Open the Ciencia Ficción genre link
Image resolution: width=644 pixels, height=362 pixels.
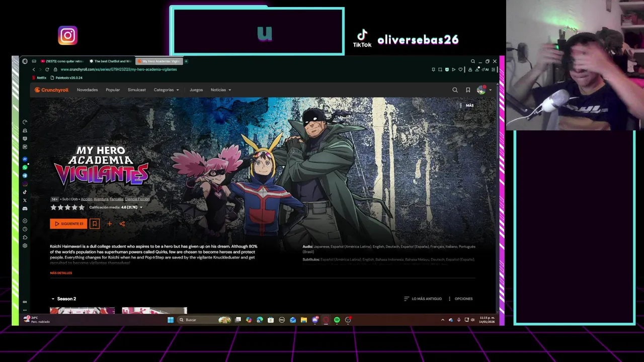137,199
